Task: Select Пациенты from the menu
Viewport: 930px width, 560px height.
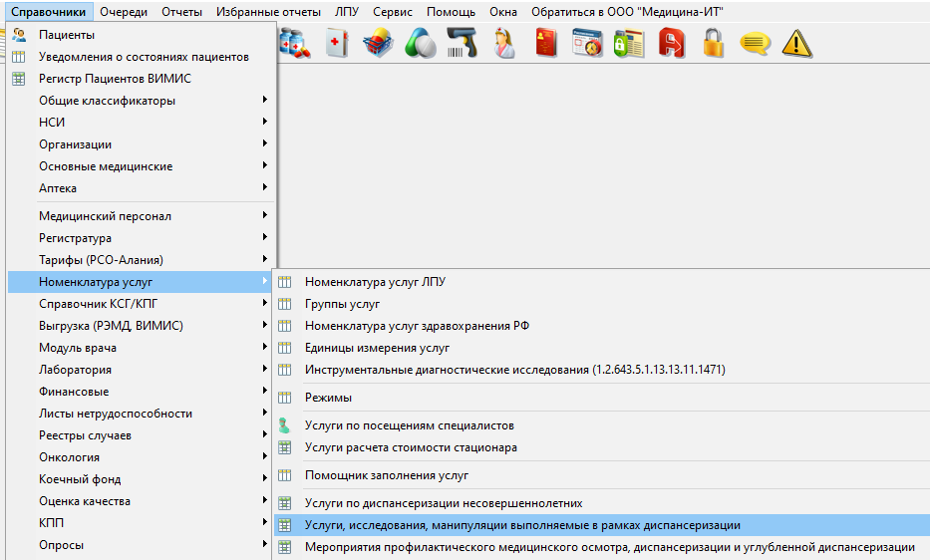Action: (67, 35)
